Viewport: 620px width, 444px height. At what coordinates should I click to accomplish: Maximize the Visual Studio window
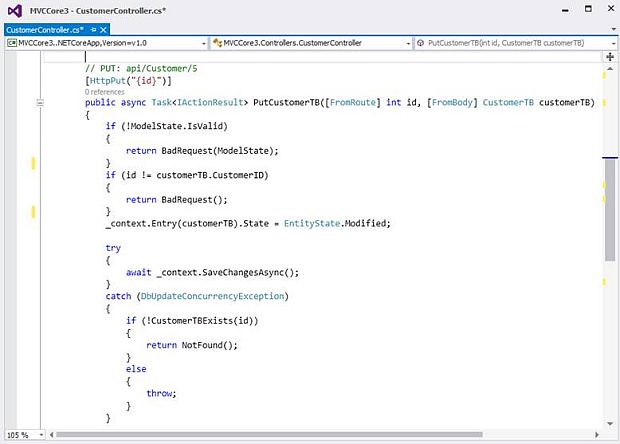(588, 9)
